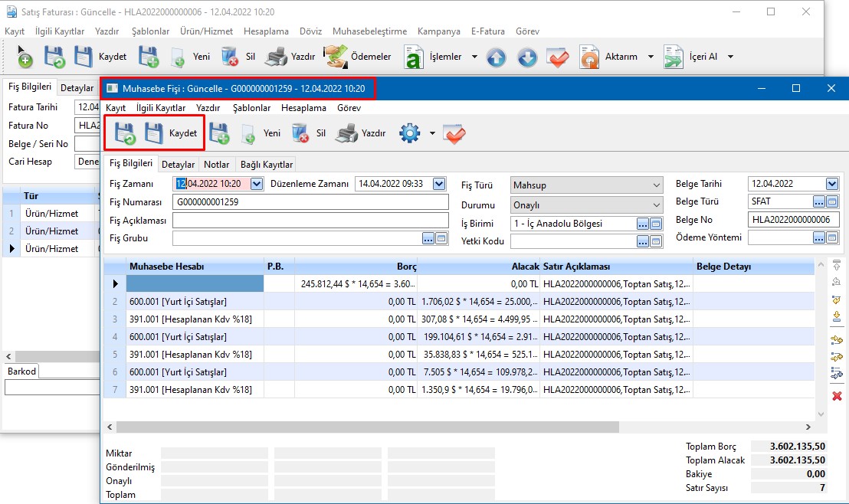Click horizontal scrollbar of the accounting grid
The height and width of the screenshot is (504, 849).
pyautogui.click(x=368, y=427)
